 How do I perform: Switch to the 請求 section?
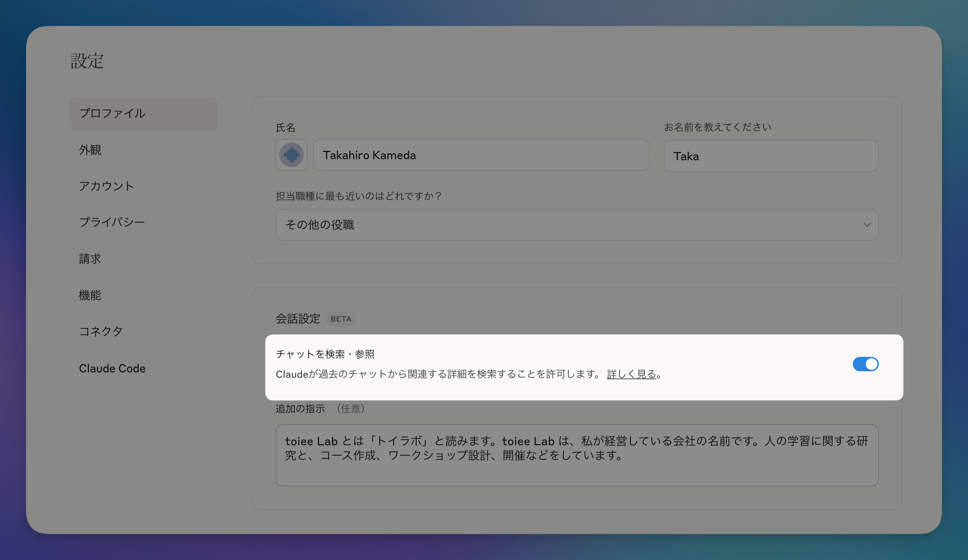(x=90, y=259)
